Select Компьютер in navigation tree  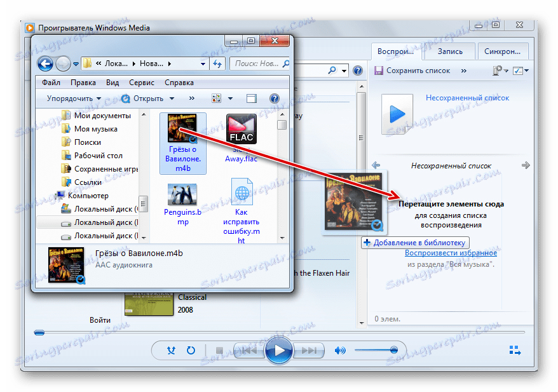83,196
